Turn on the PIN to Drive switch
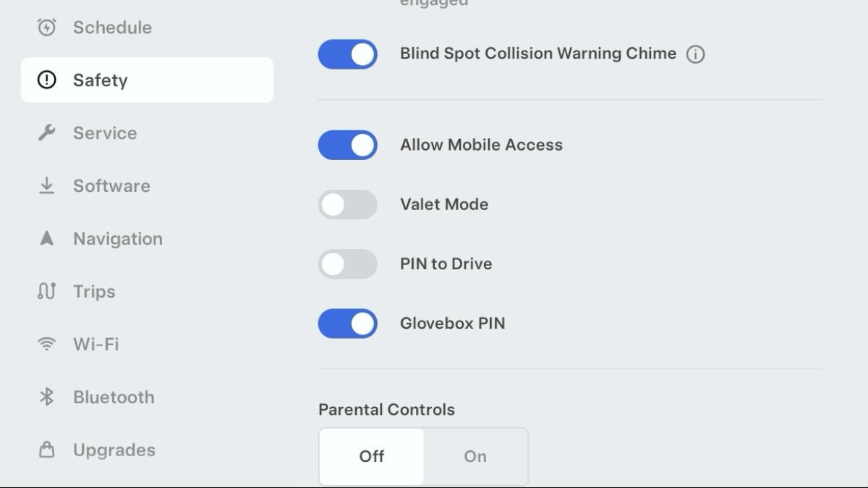 [348, 264]
